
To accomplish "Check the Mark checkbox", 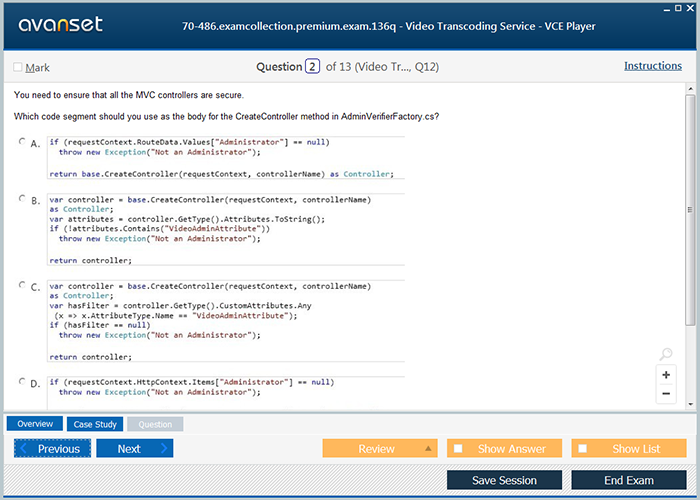I will click(x=18, y=67).
